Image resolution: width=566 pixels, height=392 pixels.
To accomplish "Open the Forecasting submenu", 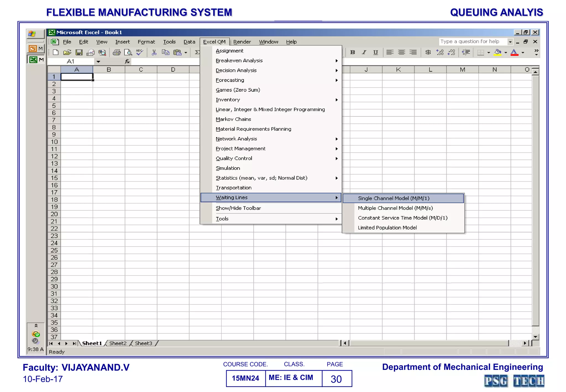I will [x=230, y=80].
